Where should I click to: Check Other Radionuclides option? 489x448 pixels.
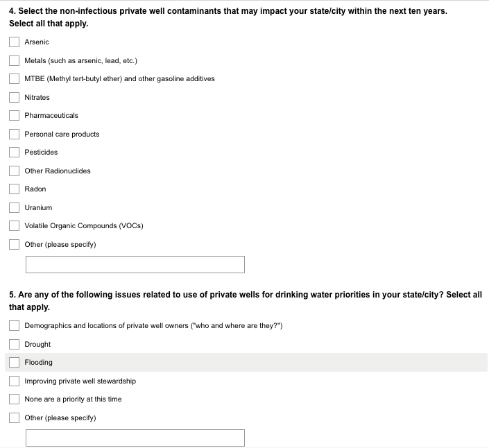click(14, 171)
